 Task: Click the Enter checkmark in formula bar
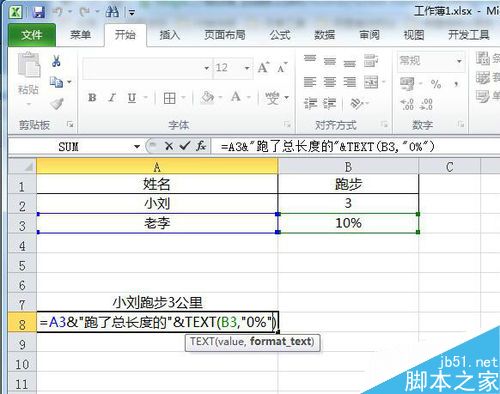(184, 146)
